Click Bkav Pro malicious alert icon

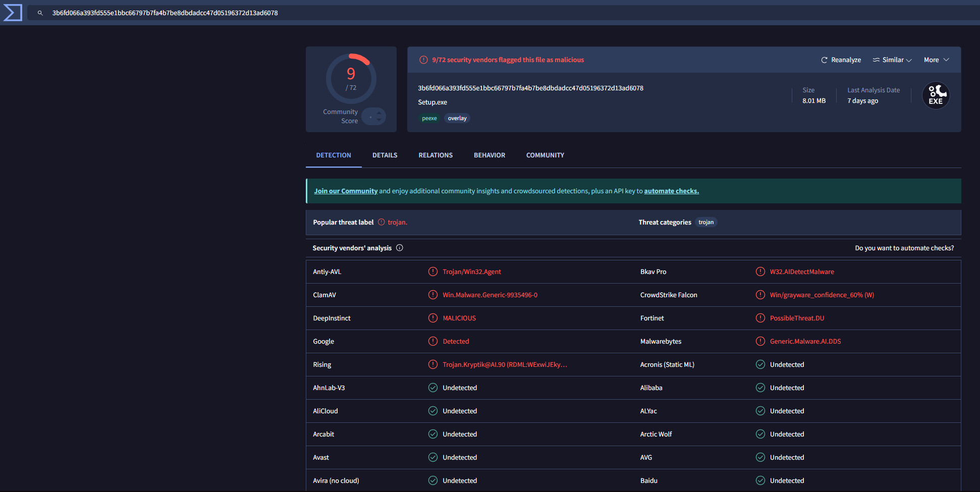point(760,271)
